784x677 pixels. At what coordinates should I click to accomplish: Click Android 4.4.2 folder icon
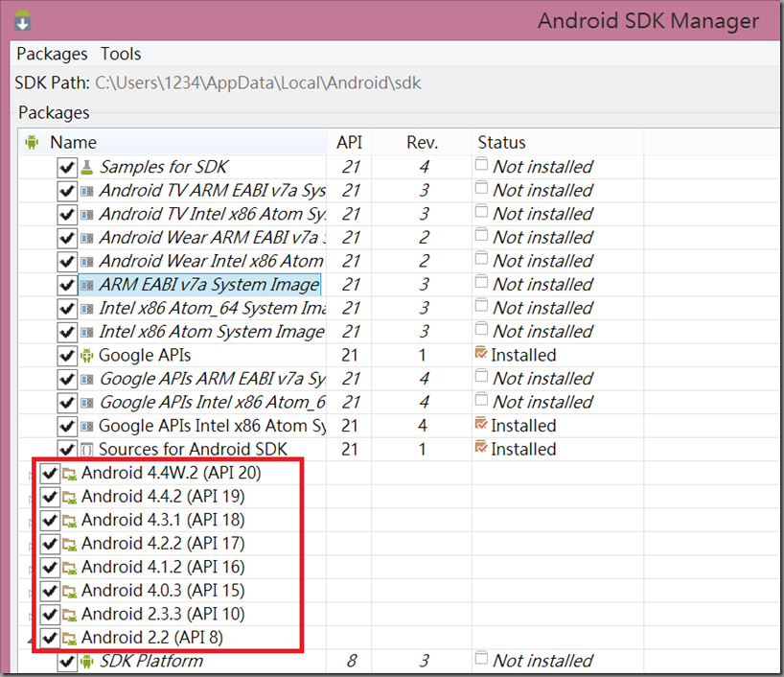point(70,497)
